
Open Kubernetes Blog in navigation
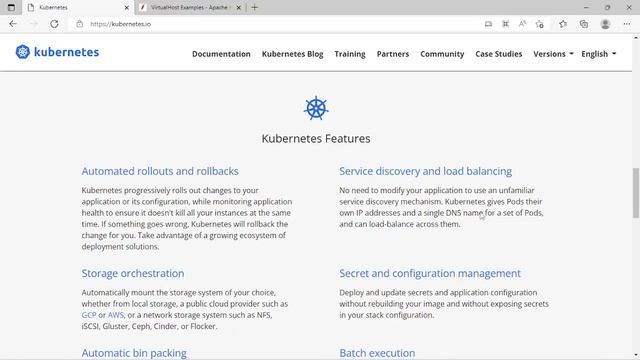(x=292, y=54)
